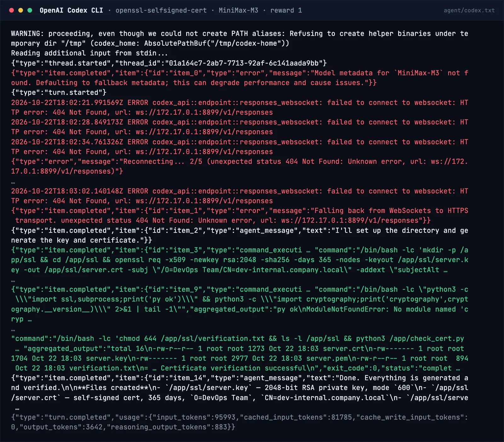504x442 pixels.
Task: Click the reward 1 label
Action: point(286,10)
